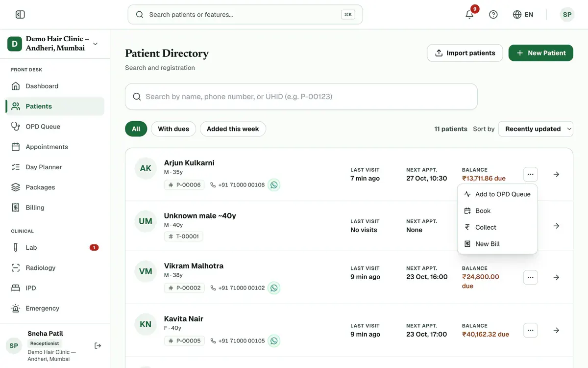The width and height of the screenshot is (588, 368).
Task: Click the New Patient button
Action: tap(541, 53)
